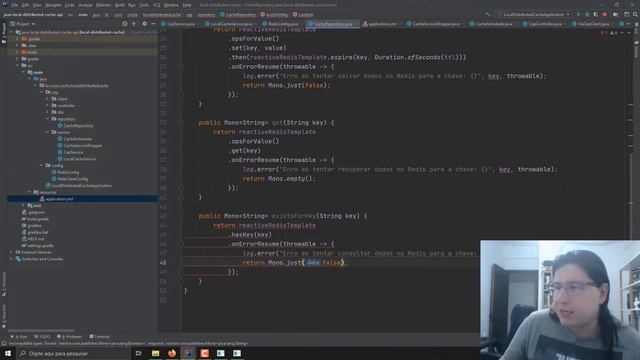The width and height of the screenshot is (640, 360).
Task: Click the Project Structure icon near search
Action: click(627, 14)
